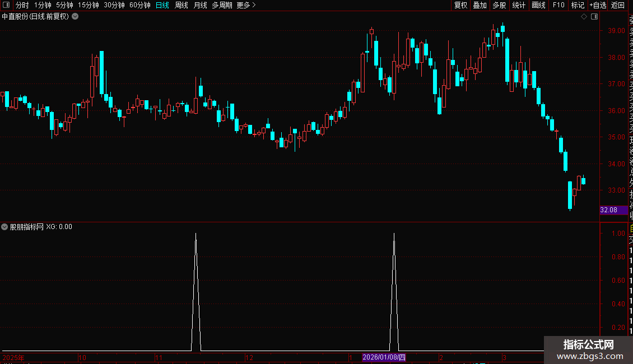Switch to 周线 weekly chart
This screenshot has height=364, width=633.
[181, 5]
